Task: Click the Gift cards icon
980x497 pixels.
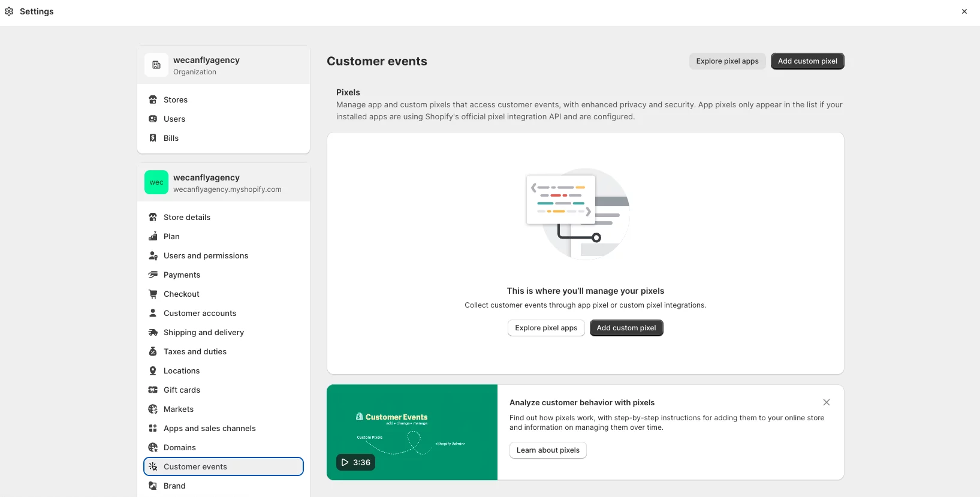Action: point(153,390)
